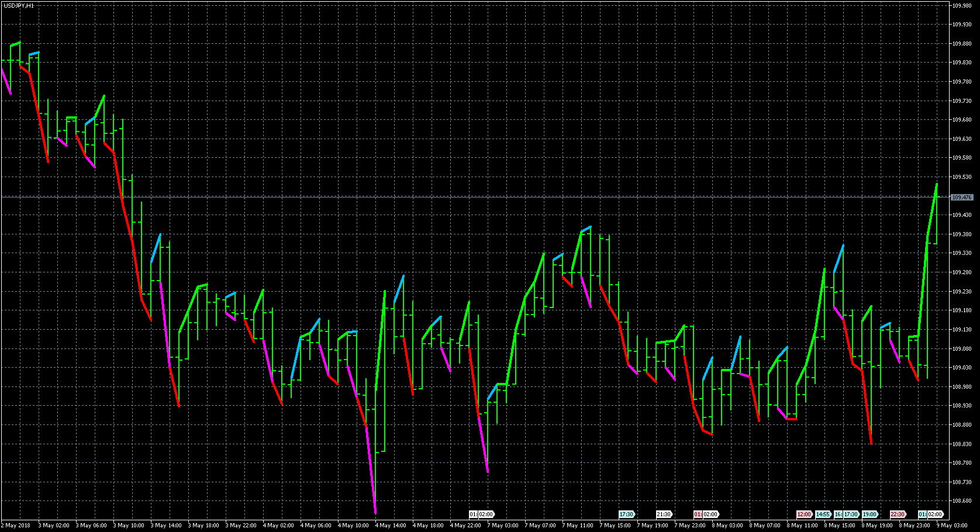This screenshot has height=532, width=980.
Task: Open the pink 01: event marker
Action: click(x=698, y=514)
